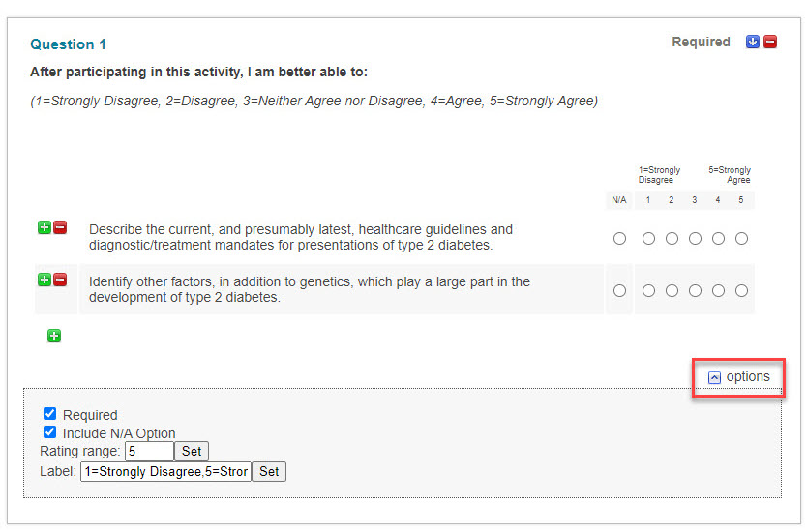Uncheck the Required checkbox
The width and height of the screenshot is (807, 532).
50,414
